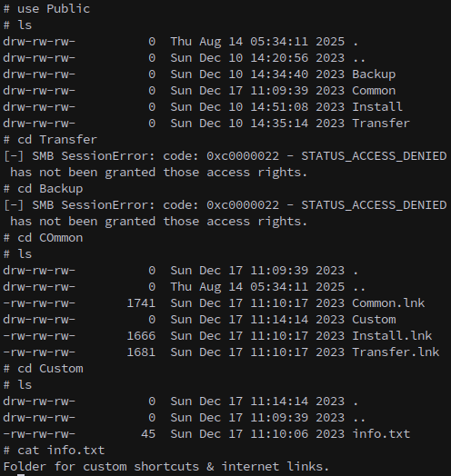Click the Transfer directory name in listing
The height and width of the screenshot is (476, 451).
tap(381, 124)
